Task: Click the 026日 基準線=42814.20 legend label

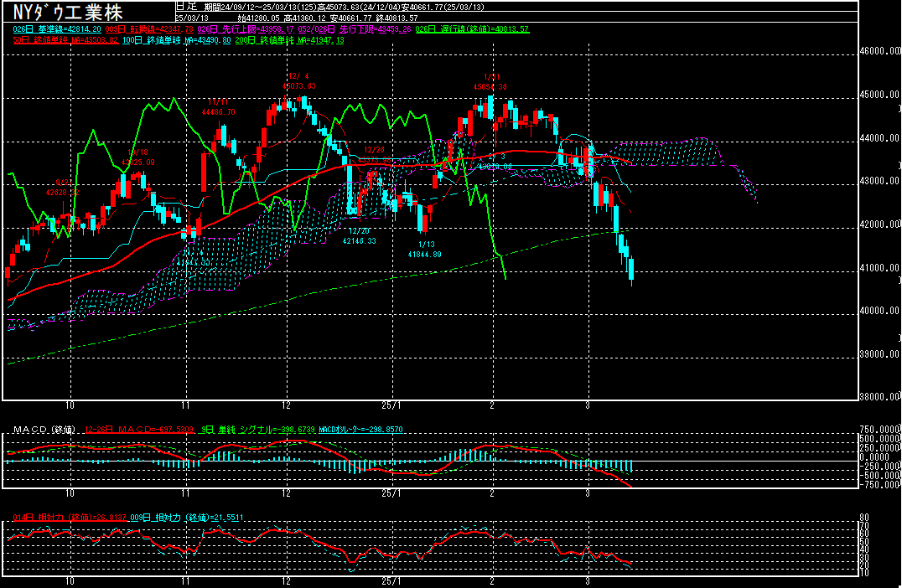Action: (x=57, y=28)
